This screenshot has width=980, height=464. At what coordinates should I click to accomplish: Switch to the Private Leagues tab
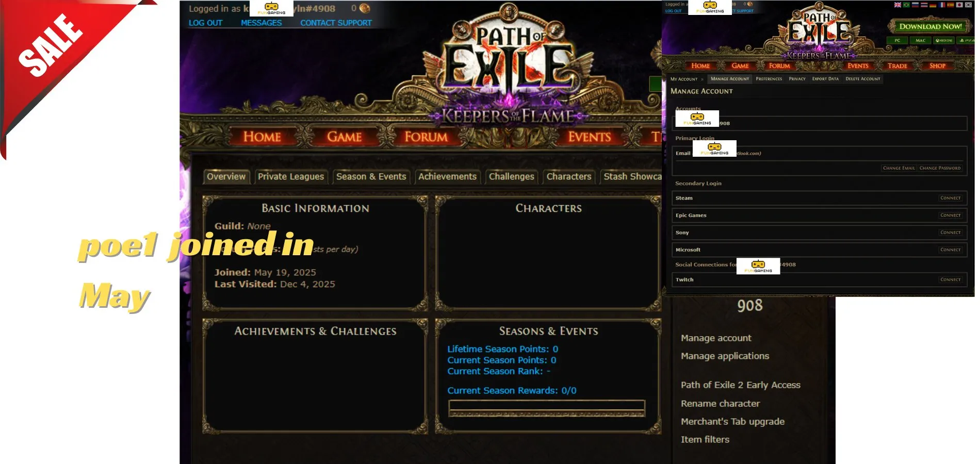tap(291, 176)
